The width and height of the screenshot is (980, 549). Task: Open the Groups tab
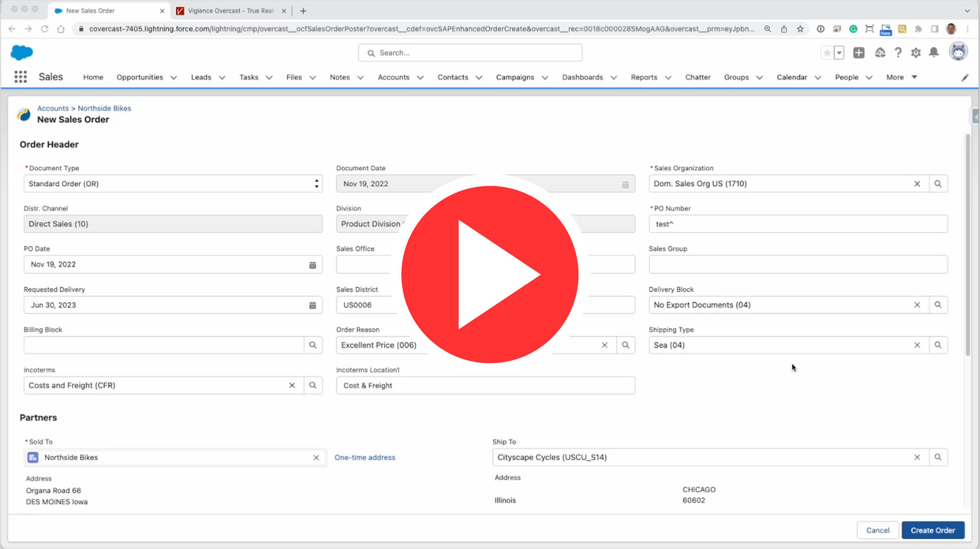click(x=736, y=77)
